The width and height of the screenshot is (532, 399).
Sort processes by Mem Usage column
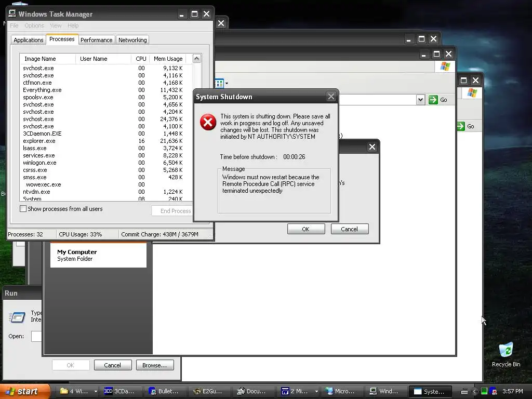coord(168,59)
